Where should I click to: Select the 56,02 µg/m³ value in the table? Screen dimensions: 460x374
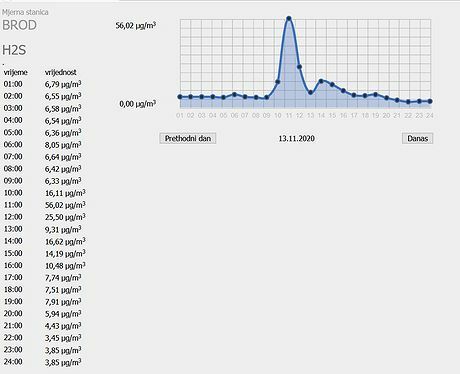pos(65,205)
